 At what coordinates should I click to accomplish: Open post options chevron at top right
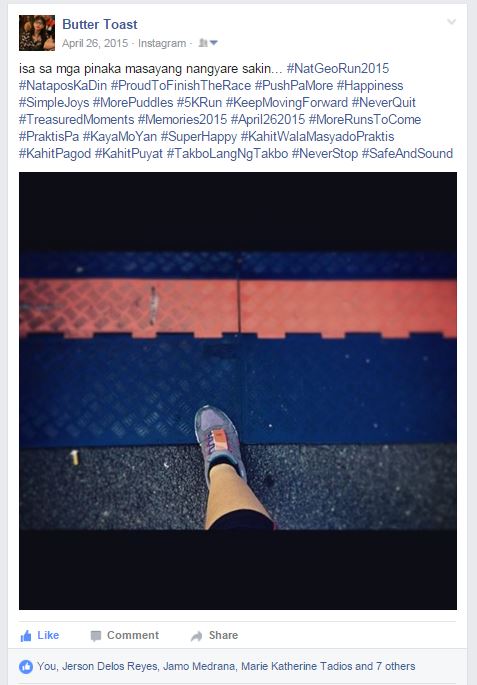(452, 21)
